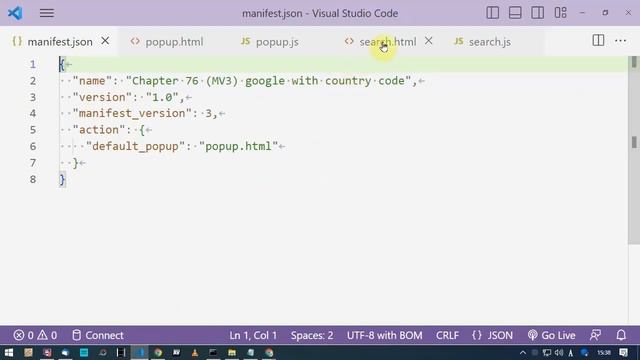Show hidden system tray icons
The height and width of the screenshot is (360, 640).
click(523, 353)
